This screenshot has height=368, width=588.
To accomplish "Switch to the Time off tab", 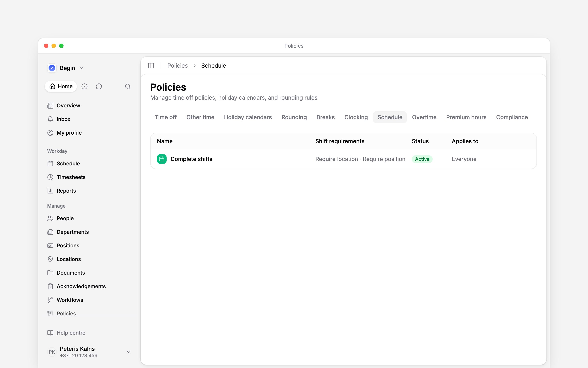I will pos(166,117).
